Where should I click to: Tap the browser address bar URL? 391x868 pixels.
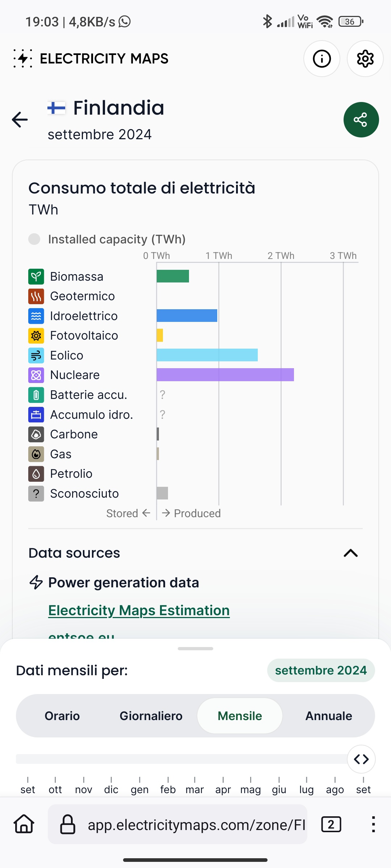(x=197, y=825)
